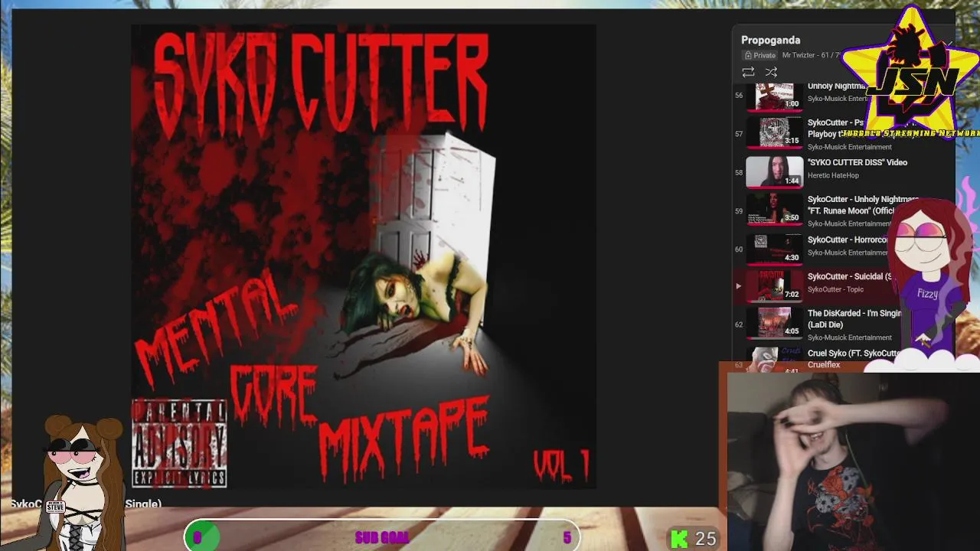Play the SYKO CUTTER DISS 1:44 thumbnail
980x551 pixels.
774,171
